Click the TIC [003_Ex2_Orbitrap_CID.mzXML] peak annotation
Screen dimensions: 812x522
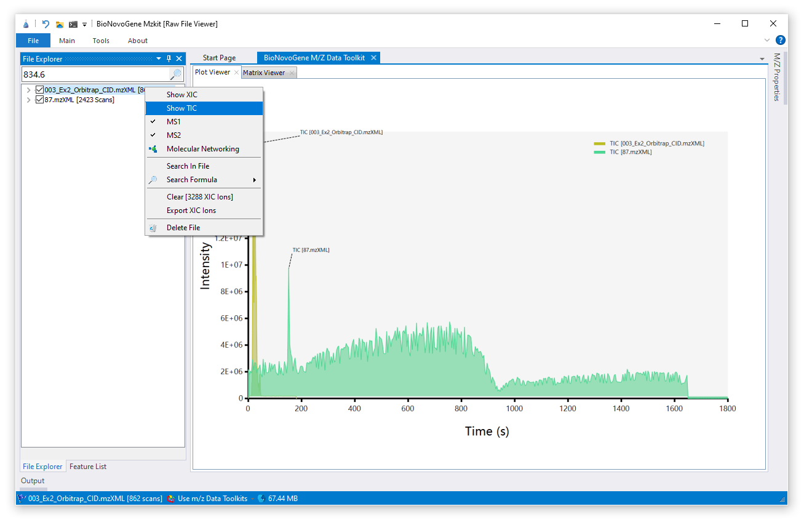pyautogui.click(x=341, y=132)
